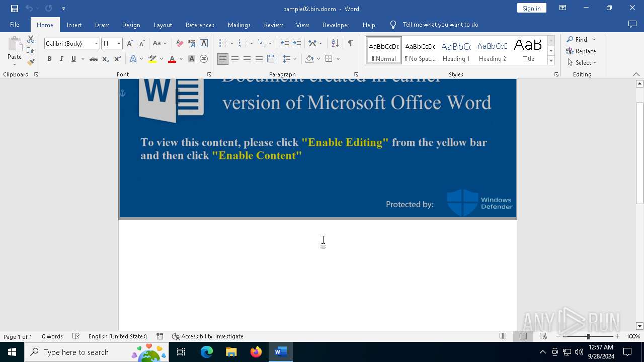Click the Tell me what you want to do box
The height and width of the screenshot is (362, 644).
coord(440,25)
